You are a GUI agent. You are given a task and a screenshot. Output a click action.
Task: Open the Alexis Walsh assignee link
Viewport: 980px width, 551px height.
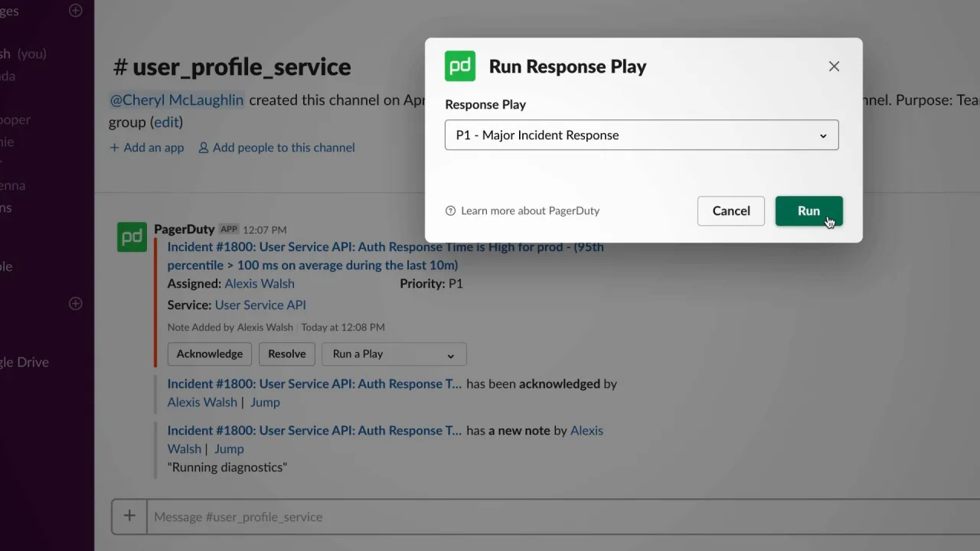coord(260,283)
